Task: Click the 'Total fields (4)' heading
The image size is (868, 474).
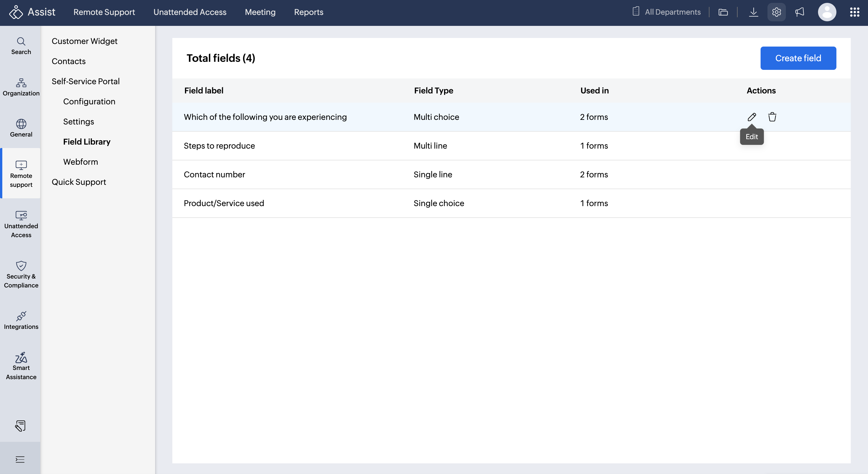Action: (x=221, y=58)
